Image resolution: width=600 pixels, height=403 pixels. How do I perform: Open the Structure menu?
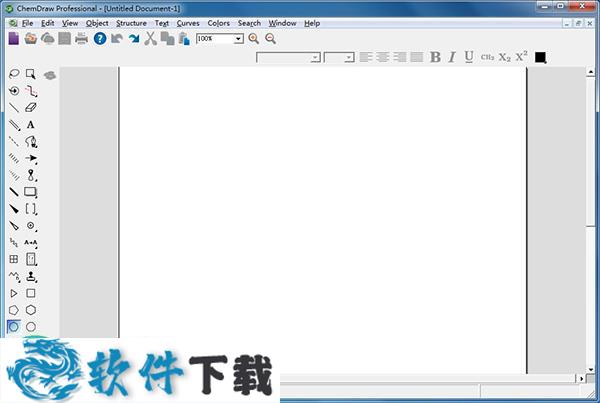[x=131, y=23]
